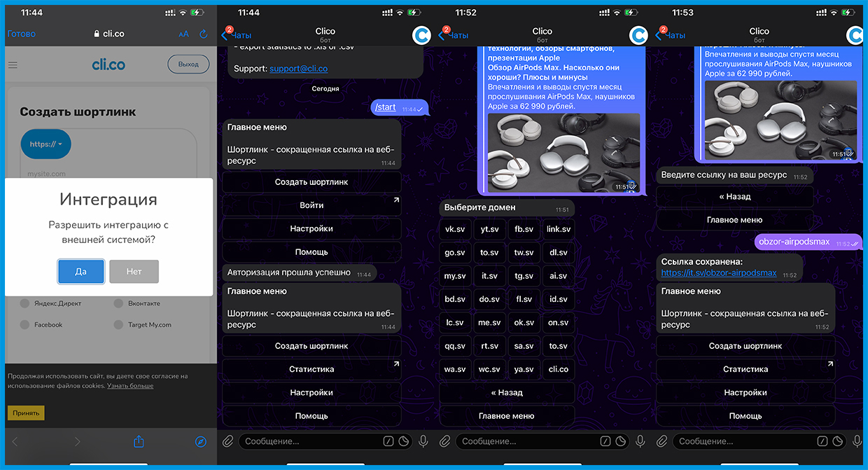Open the Узнать больше cookies link
Screen dimensions: 868x470
[130, 386]
